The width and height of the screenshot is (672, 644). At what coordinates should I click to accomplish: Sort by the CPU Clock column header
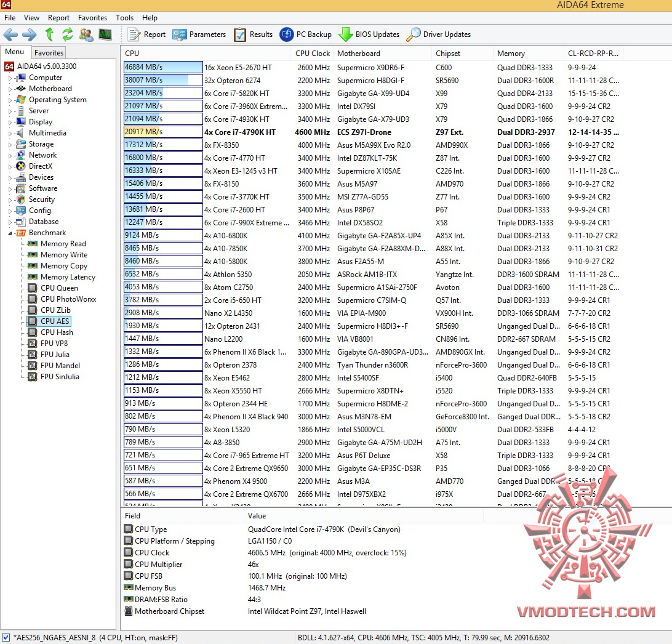[313, 53]
